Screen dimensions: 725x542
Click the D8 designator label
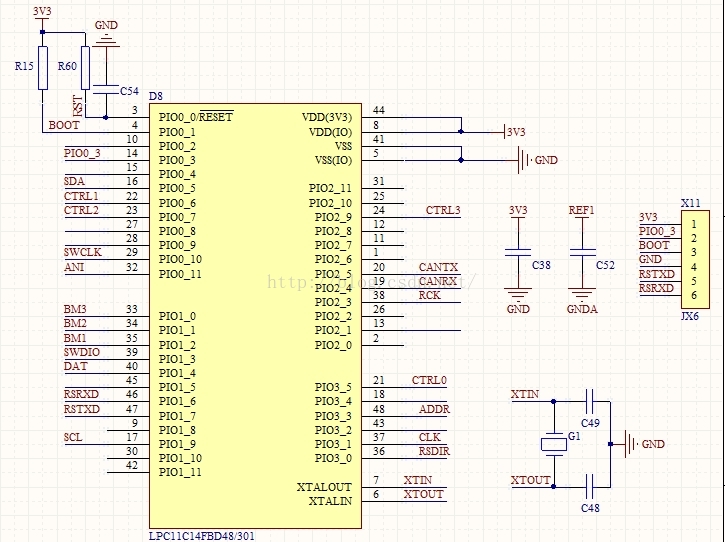pyautogui.click(x=156, y=96)
